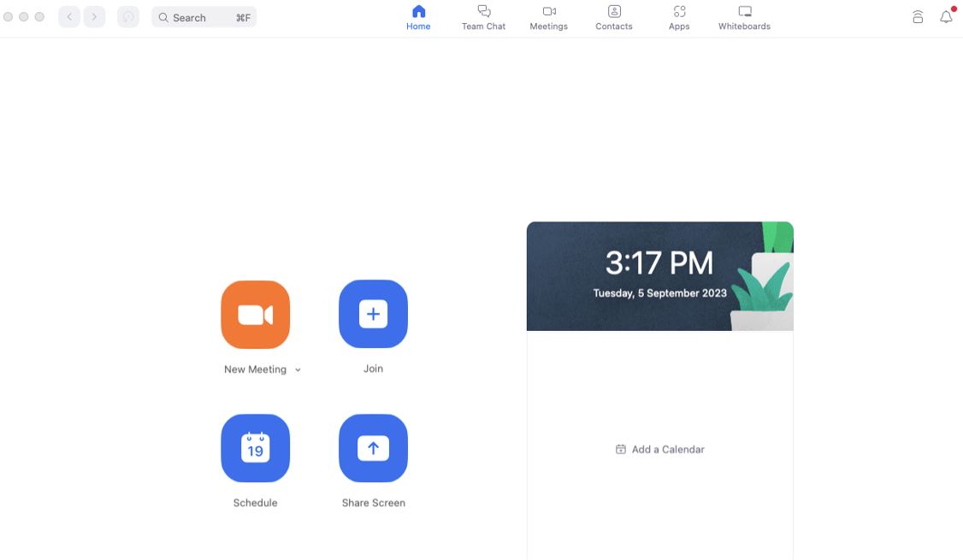963x560 pixels.
Task: Click the blue Join meeting icon
Action: tap(374, 314)
